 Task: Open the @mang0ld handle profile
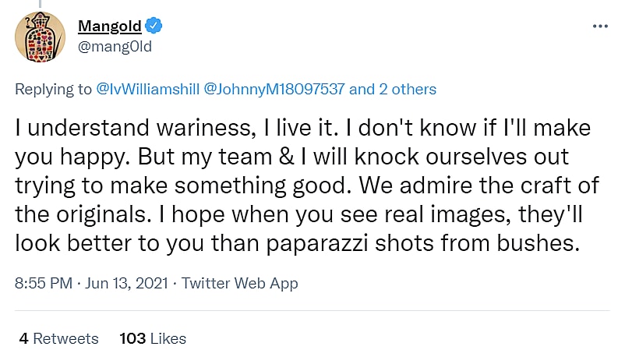click(115, 46)
